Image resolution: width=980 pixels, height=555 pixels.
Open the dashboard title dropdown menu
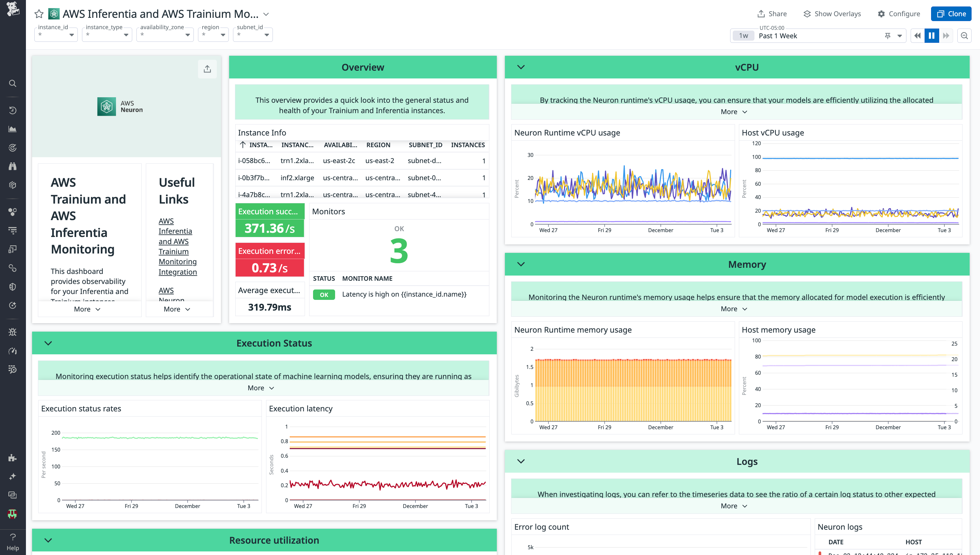click(266, 14)
